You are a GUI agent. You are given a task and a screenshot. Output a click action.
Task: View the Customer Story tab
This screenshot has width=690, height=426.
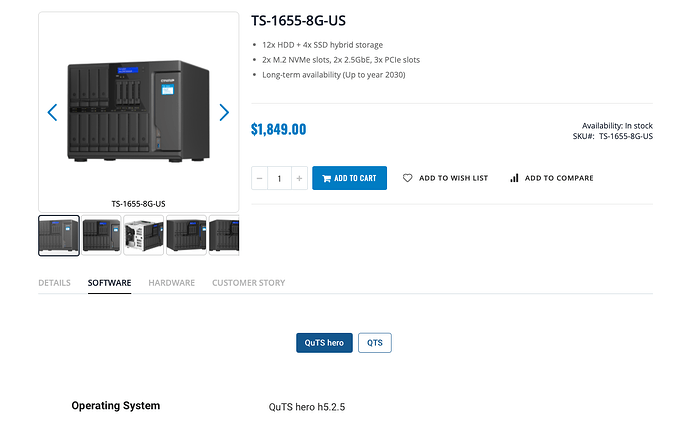248,283
